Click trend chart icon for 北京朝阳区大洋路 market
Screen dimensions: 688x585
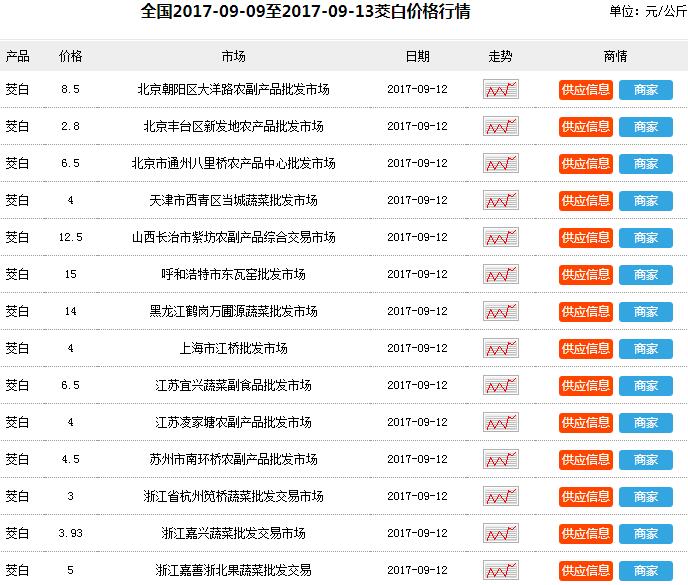point(500,90)
